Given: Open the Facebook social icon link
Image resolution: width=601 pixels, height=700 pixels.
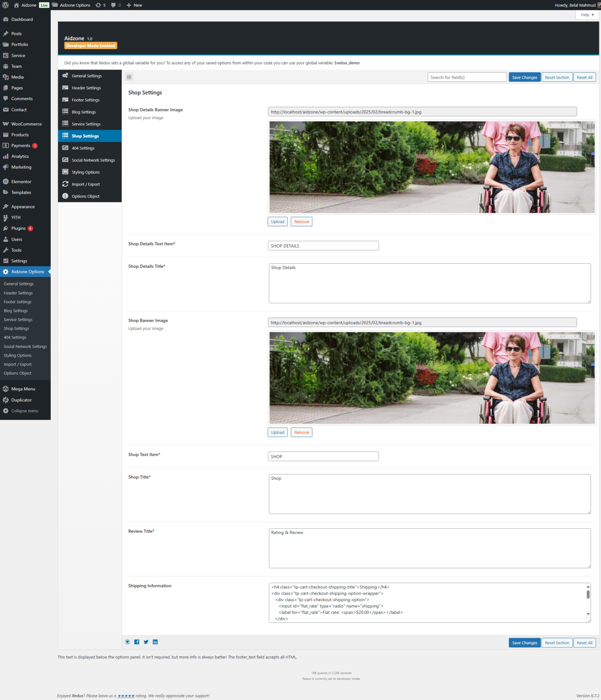Looking at the screenshot, I should 136,642.
